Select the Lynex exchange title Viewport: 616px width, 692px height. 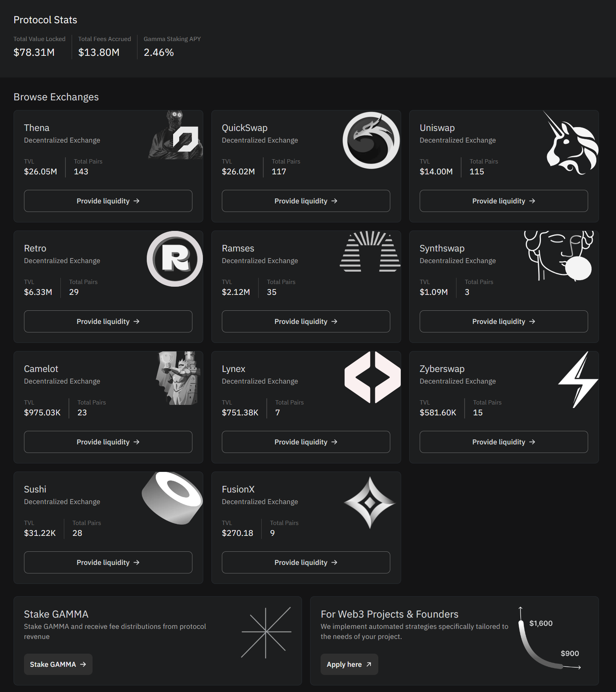tap(233, 369)
